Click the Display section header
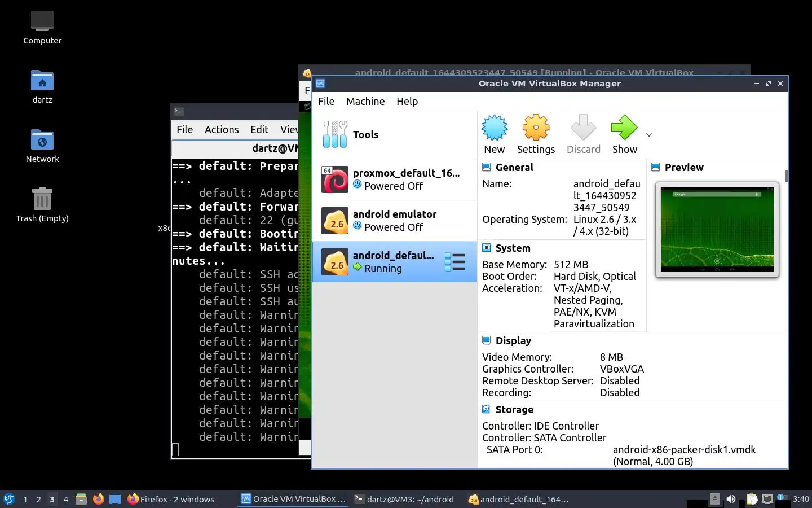 513,341
